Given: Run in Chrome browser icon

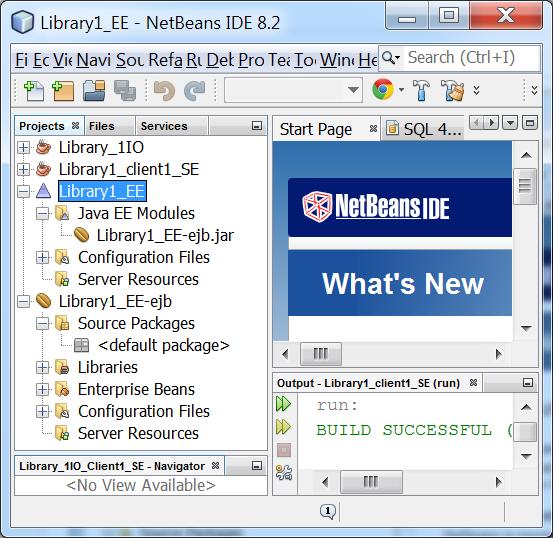Looking at the screenshot, I should click(383, 89).
